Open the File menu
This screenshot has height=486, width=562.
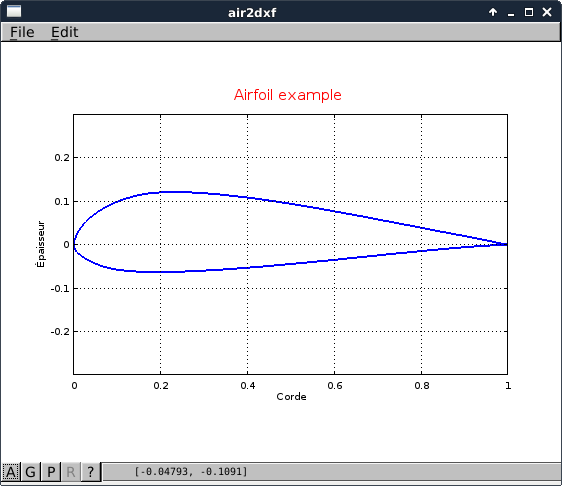click(22, 32)
